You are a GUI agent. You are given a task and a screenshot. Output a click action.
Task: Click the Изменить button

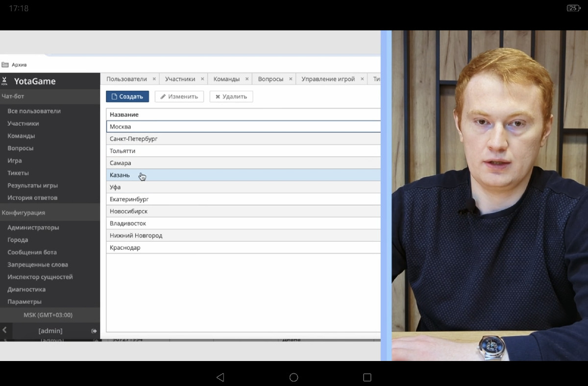(179, 96)
